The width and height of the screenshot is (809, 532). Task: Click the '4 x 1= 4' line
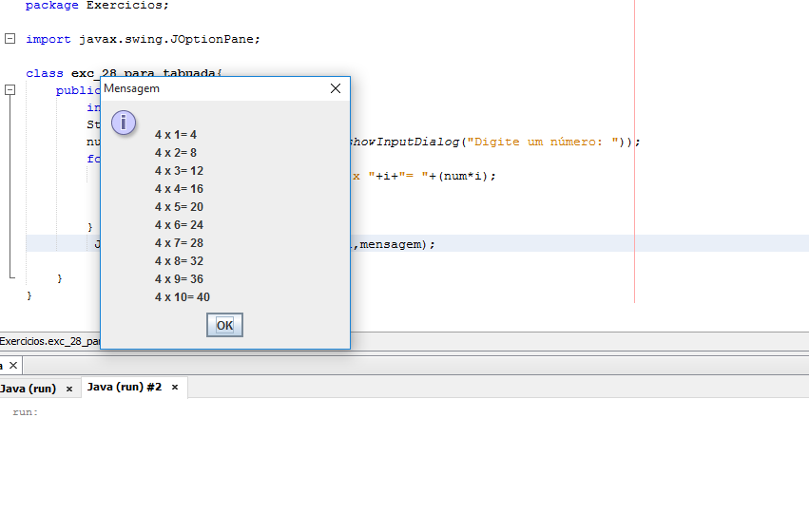coord(176,135)
